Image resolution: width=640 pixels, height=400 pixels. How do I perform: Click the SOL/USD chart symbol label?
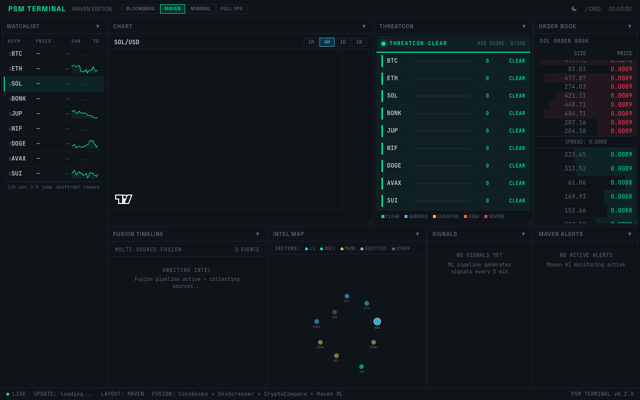click(127, 42)
